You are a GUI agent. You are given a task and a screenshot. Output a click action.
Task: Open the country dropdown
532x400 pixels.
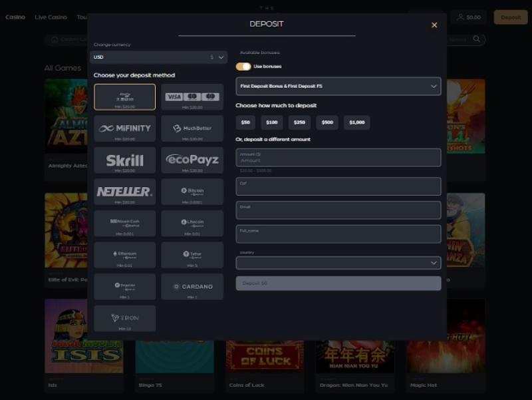pos(338,263)
